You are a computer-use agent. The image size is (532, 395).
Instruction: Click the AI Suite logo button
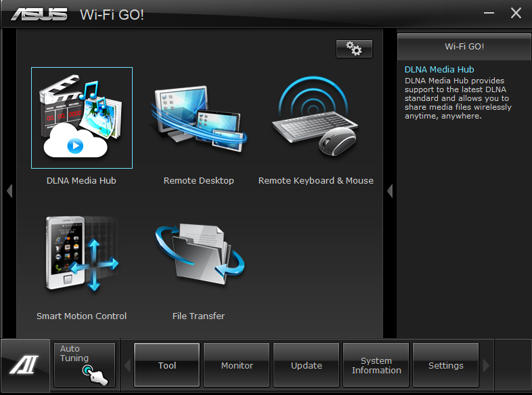[25, 365]
